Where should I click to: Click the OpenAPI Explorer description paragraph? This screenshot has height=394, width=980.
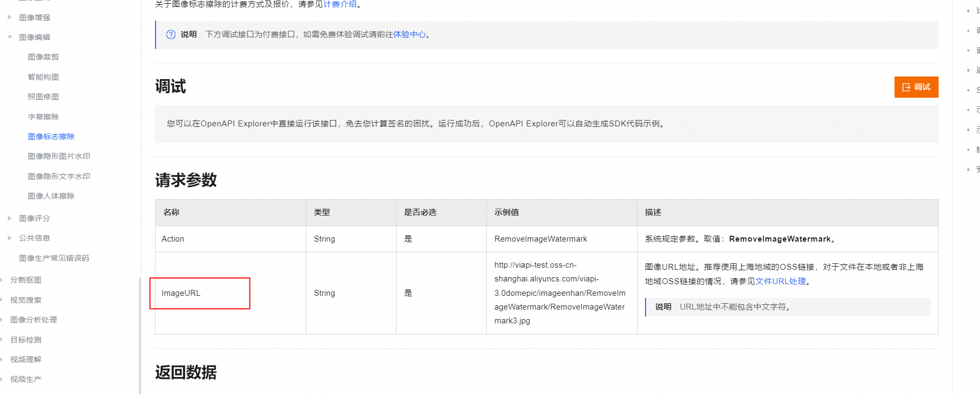point(417,124)
